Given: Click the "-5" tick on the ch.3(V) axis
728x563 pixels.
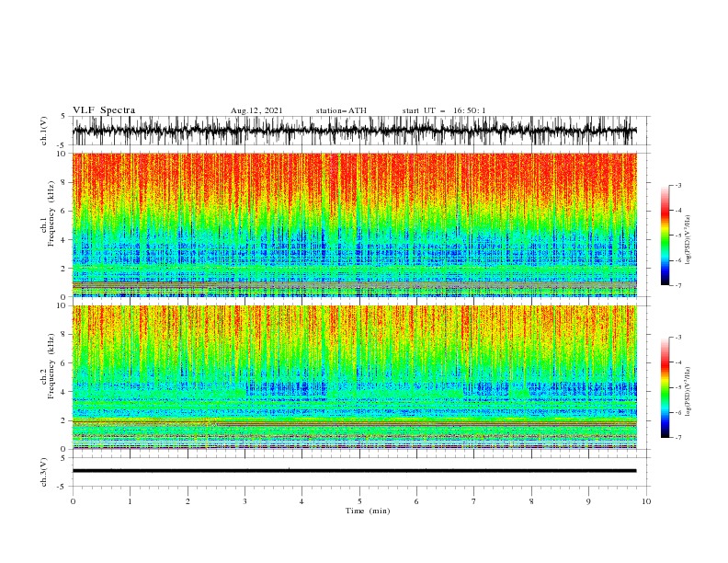Looking at the screenshot, I should pyautogui.click(x=63, y=487).
